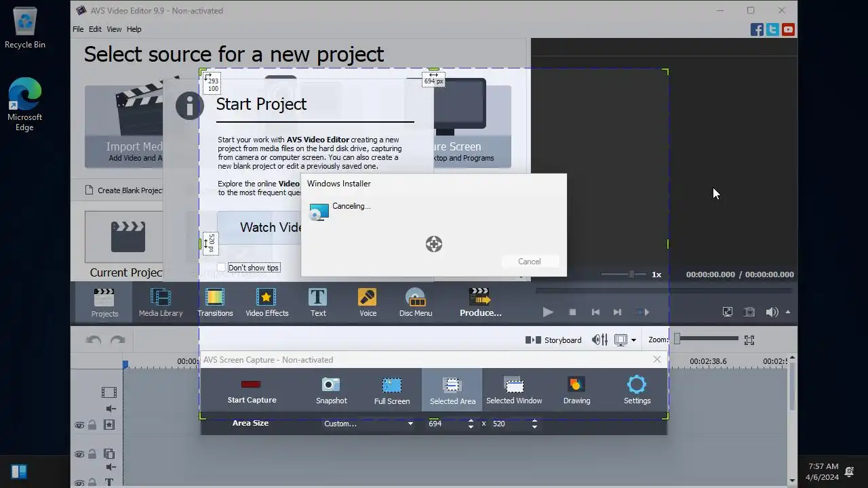868x488 pixels.
Task: Choose Selected Area capture mode
Action: pyautogui.click(x=452, y=390)
